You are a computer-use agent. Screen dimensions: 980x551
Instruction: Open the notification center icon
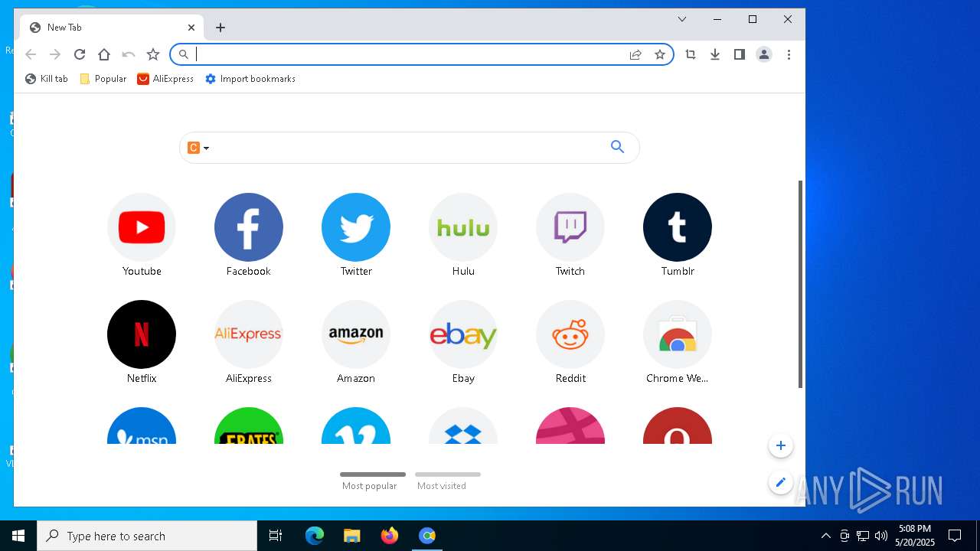(x=955, y=536)
